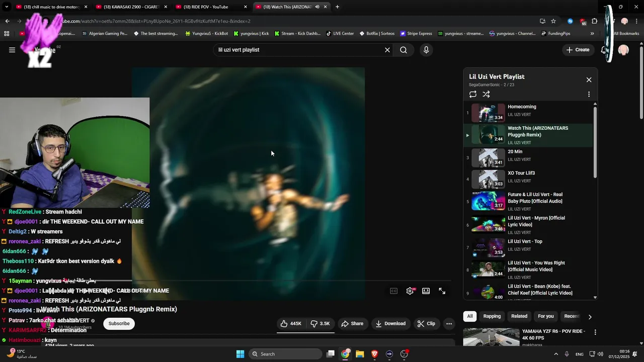644x362 pixels.
Task: Select the Related filter chip
Action: click(x=519, y=316)
